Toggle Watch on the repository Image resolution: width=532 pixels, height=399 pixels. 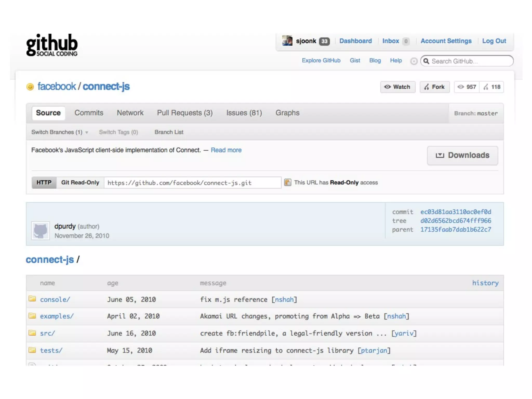coord(397,87)
